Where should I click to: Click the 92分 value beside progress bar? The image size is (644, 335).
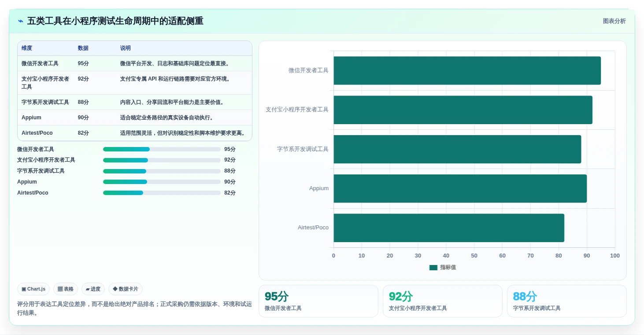point(230,160)
